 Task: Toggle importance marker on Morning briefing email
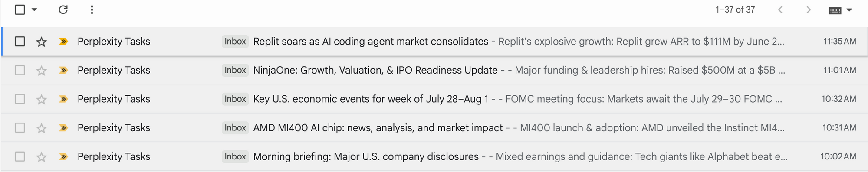(x=63, y=157)
